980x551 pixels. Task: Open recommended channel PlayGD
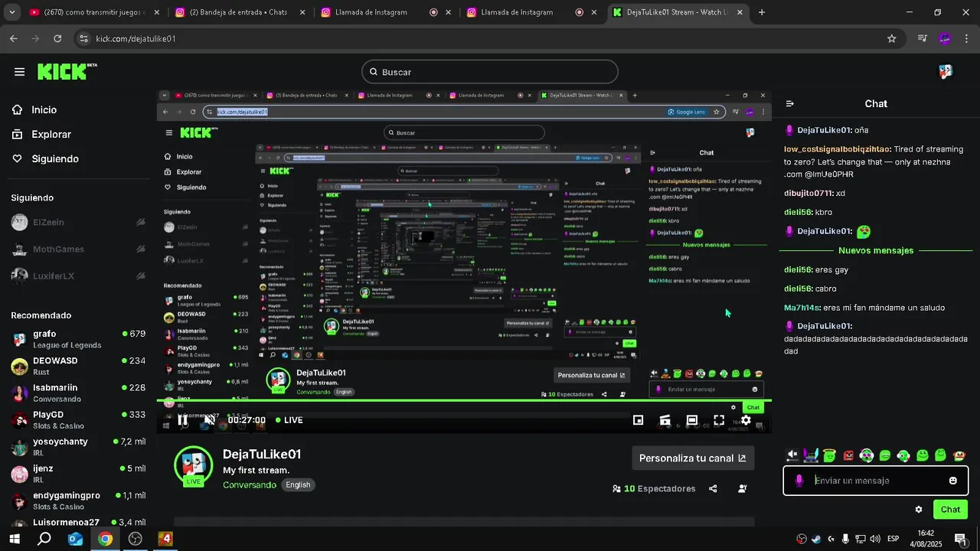(x=77, y=419)
